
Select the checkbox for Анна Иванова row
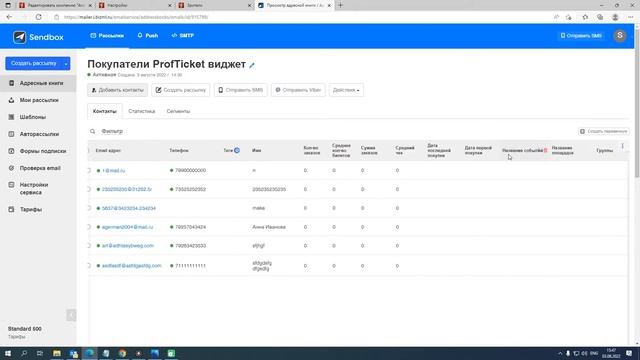89,227
